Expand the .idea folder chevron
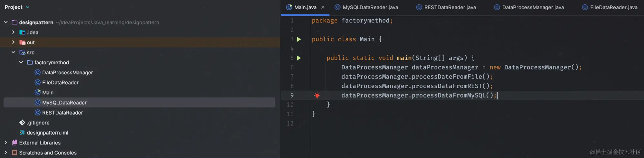The width and height of the screenshot is (644, 158). (13, 32)
